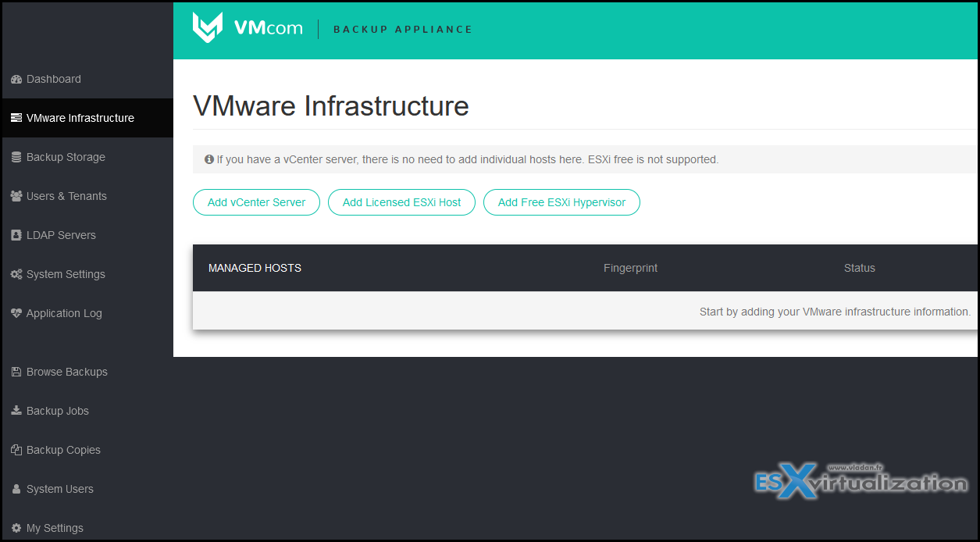Click the VMcom logo in header
Screen dimensions: 980x542
[248, 28]
